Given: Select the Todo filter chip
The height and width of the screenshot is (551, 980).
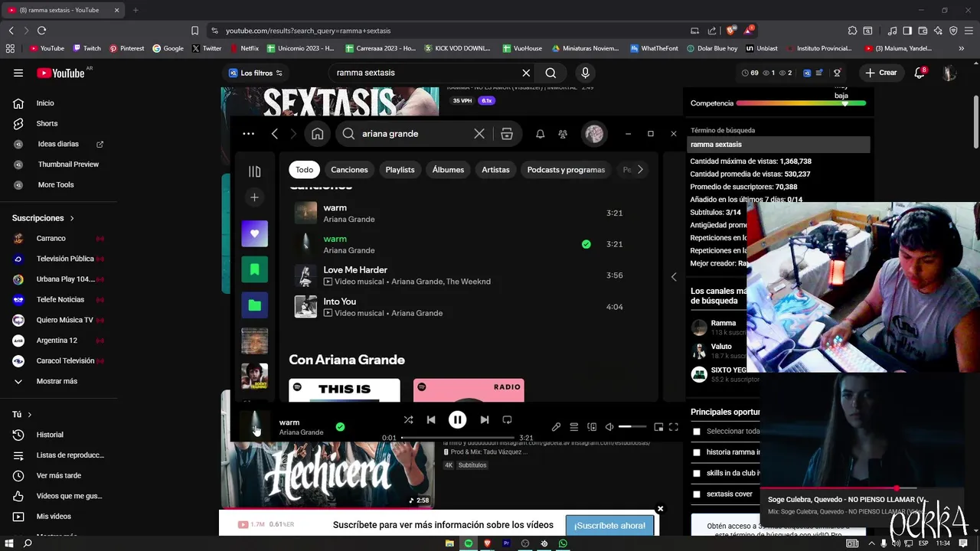Looking at the screenshot, I should point(305,170).
